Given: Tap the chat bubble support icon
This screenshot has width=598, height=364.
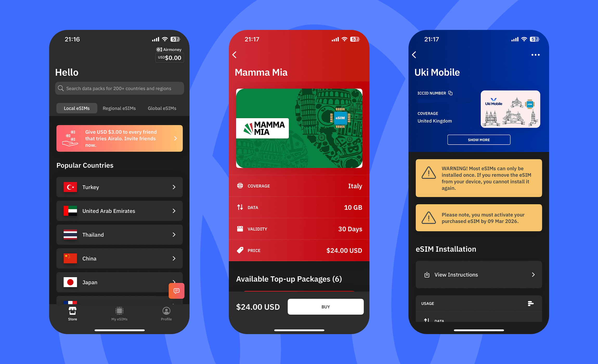Looking at the screenshot, I should (176, 290).
